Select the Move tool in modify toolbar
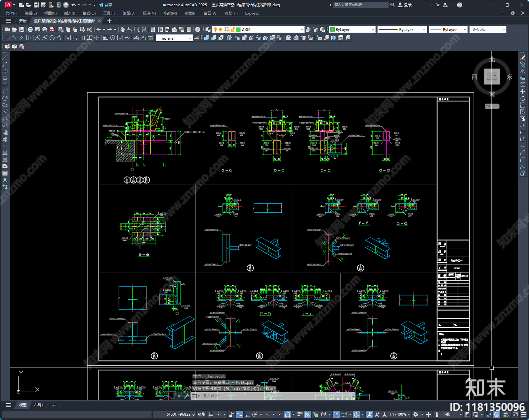529x420 pixels. click(523, 91)
